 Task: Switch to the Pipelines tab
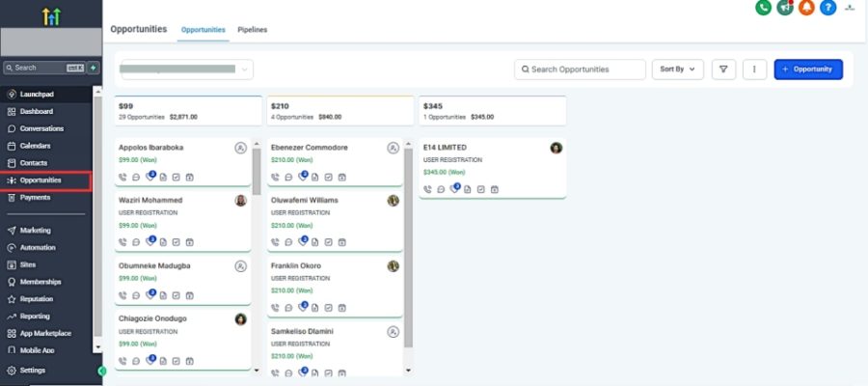tap(253, 30)
